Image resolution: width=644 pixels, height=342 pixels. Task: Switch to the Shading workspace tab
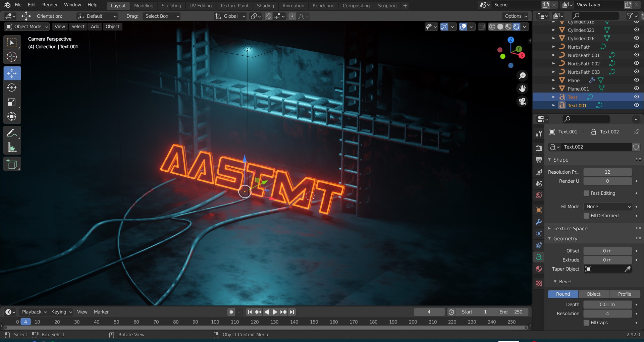tap(266, 6)
